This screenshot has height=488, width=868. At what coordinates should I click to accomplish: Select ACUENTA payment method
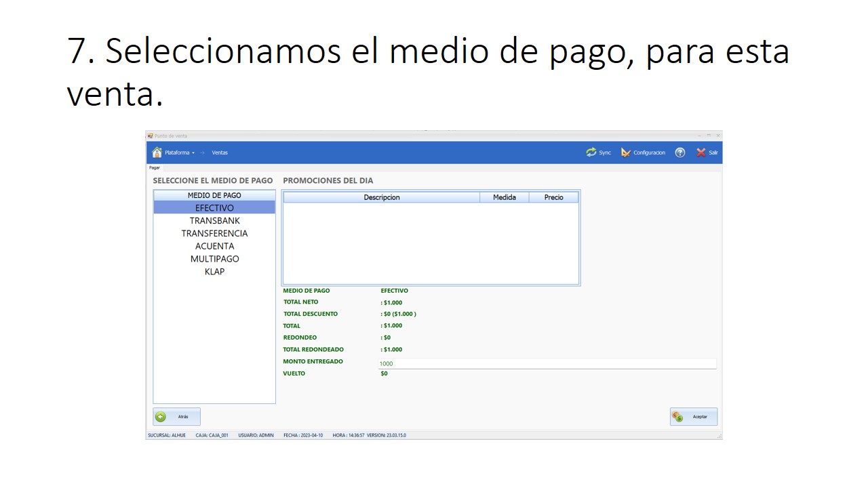tap(214, 246)
